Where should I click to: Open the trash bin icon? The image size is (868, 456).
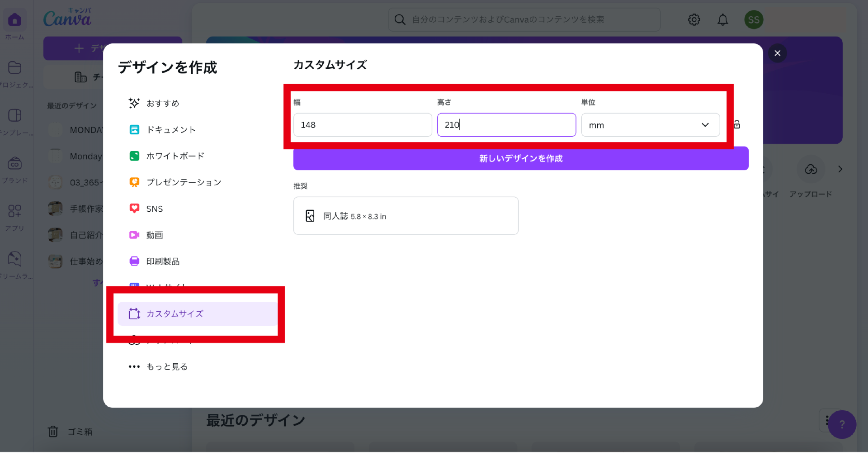(53, 432)
